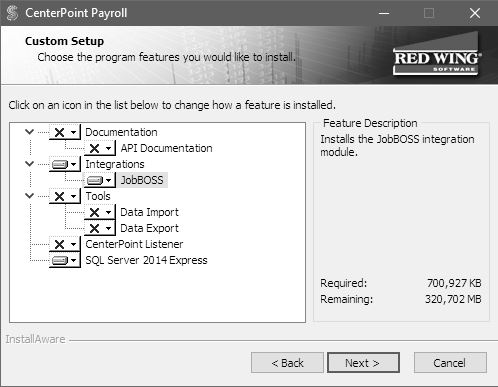
Task: Select the JobBOSS feature label
Action: tap(142, 180)
